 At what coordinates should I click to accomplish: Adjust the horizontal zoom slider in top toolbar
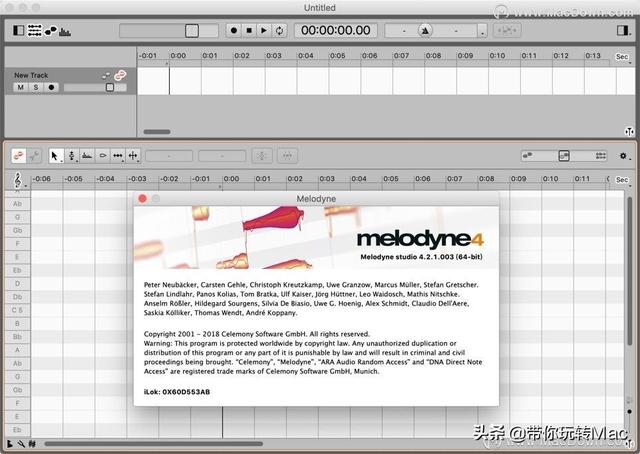[169, 31]
